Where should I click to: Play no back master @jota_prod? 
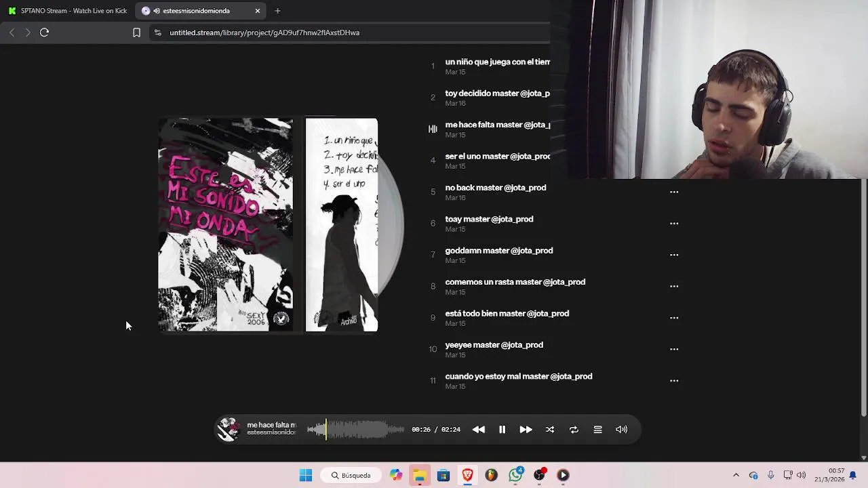496,188
